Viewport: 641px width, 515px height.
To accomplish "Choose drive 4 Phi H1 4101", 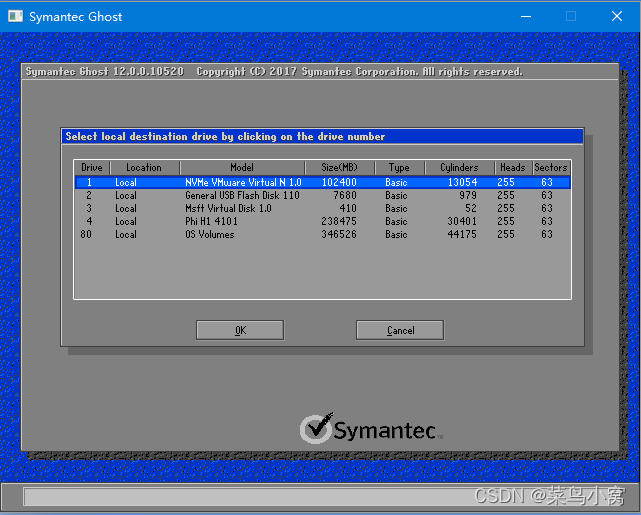I will pyautogui.click(x=323, y=222).
